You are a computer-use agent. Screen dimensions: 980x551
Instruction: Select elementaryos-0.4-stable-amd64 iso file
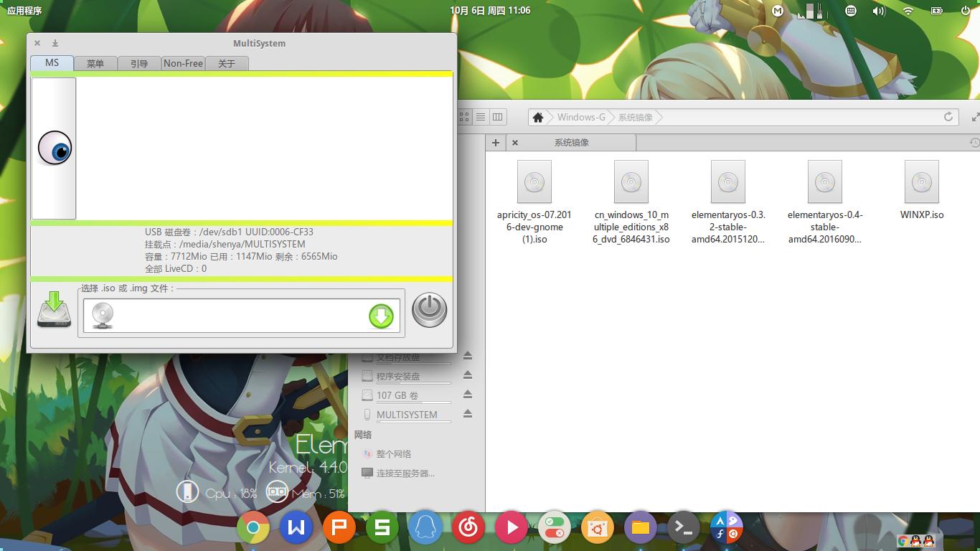click(x=825, y=202)
